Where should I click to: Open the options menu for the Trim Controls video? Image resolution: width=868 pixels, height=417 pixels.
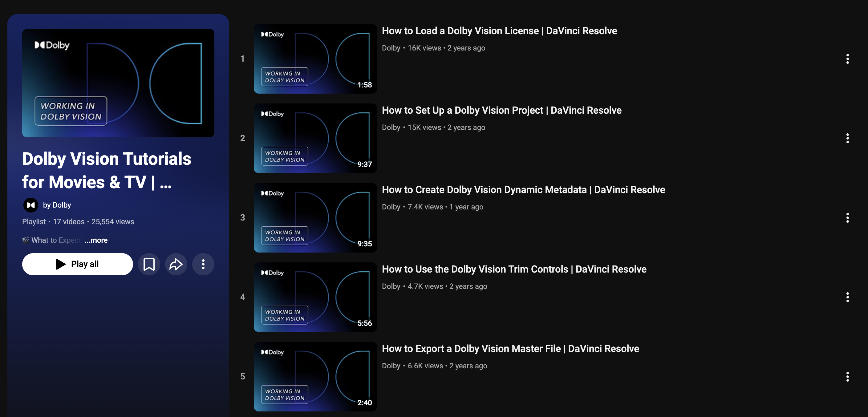[x=847, y=297]
